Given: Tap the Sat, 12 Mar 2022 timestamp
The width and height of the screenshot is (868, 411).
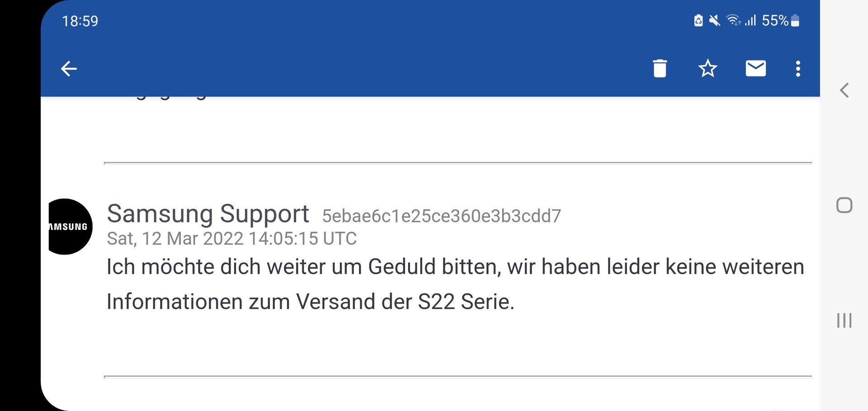Looking at the screenshot, I should (x=231, y=238).
